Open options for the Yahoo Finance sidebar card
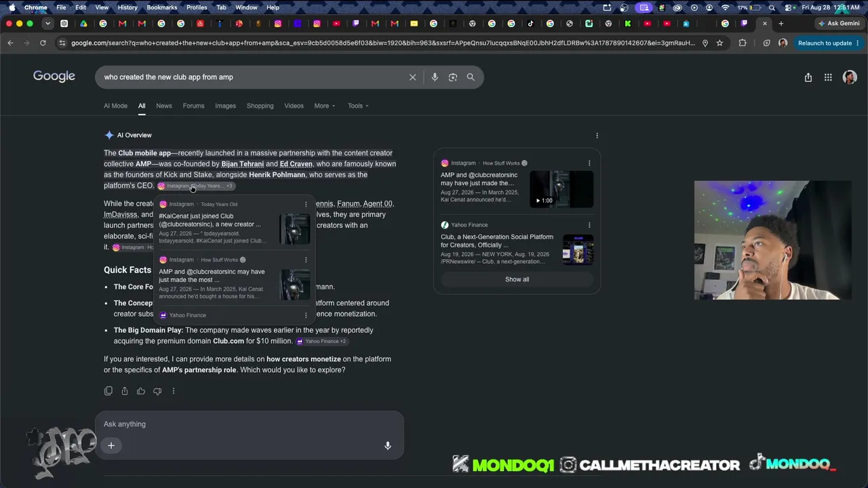 pos(589,225)
